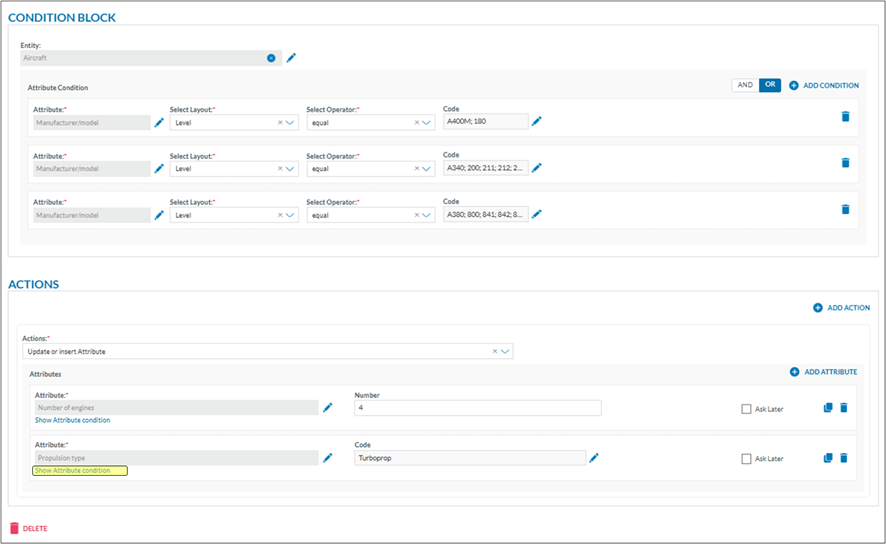Image resolution: width=886 pixels, height=544 pixels.
Task: Click the Add Condition button
Action: pyautogui.click(x=824, y=86)
